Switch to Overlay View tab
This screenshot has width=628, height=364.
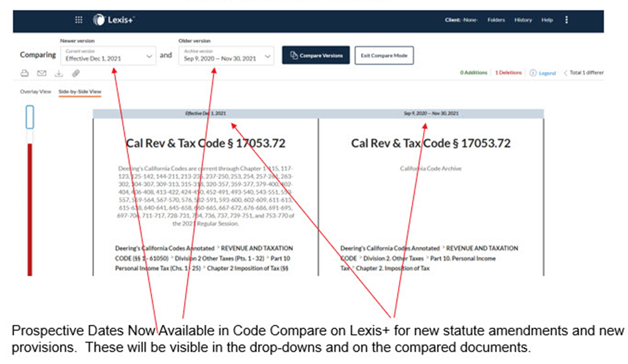36,92
